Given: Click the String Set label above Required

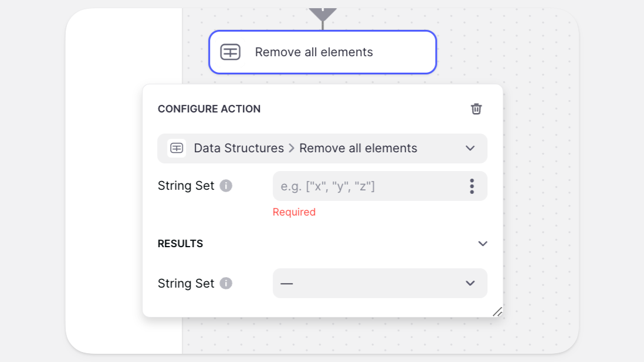Looking at the screenshot, I should point(186,186).
